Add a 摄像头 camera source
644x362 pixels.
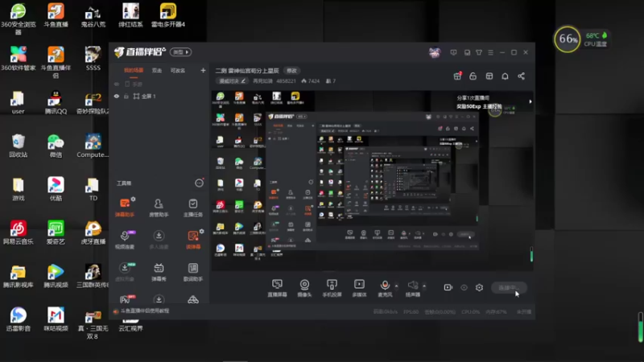pyautogui.click(x=304, y=288)
